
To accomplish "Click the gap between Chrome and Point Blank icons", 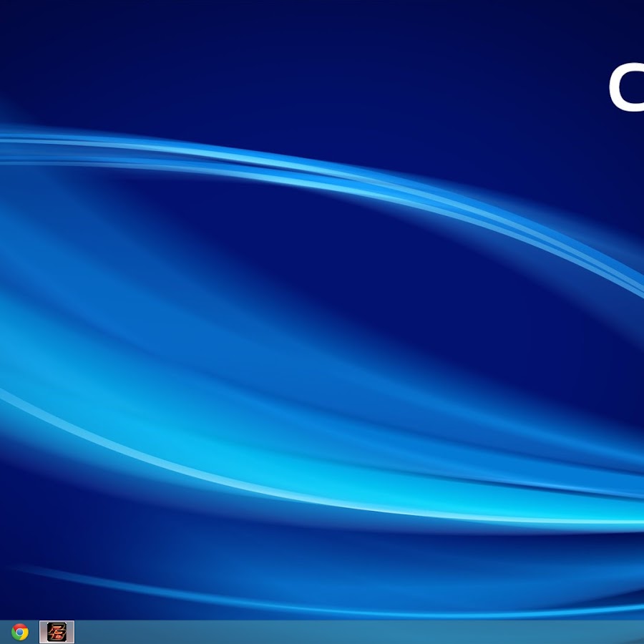I will tap(36, 633).
